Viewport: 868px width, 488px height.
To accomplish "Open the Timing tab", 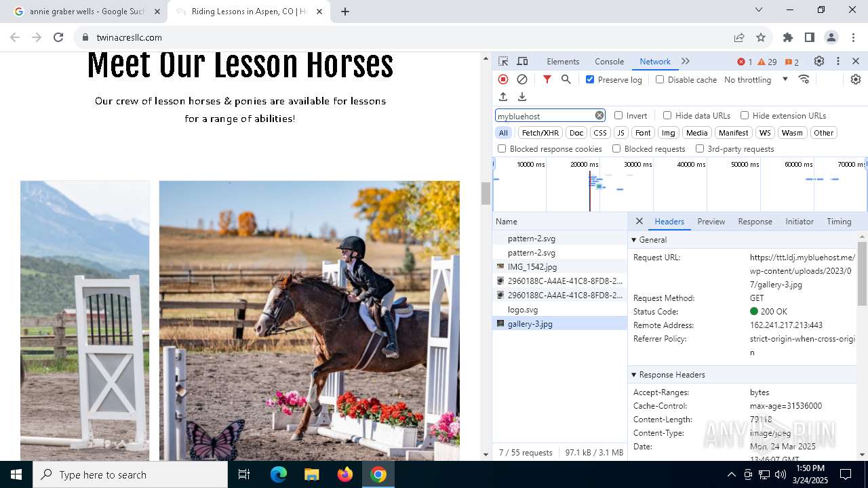I will (839, 221).
